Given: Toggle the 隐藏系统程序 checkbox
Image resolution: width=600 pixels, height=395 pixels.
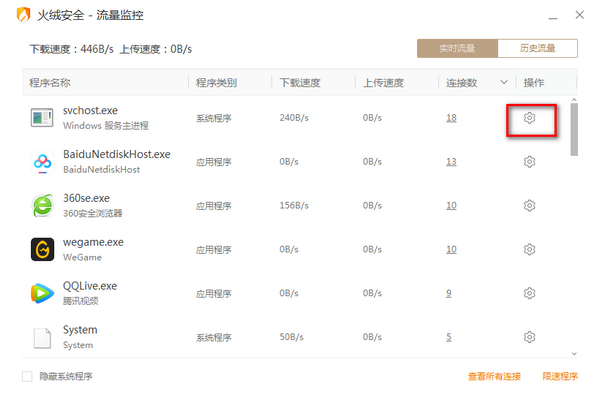Looking at the screenshot, I should (27, 377).
